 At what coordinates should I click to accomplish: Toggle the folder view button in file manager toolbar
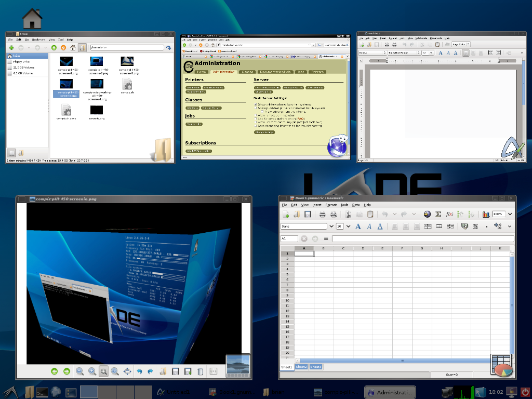(82, 48)
